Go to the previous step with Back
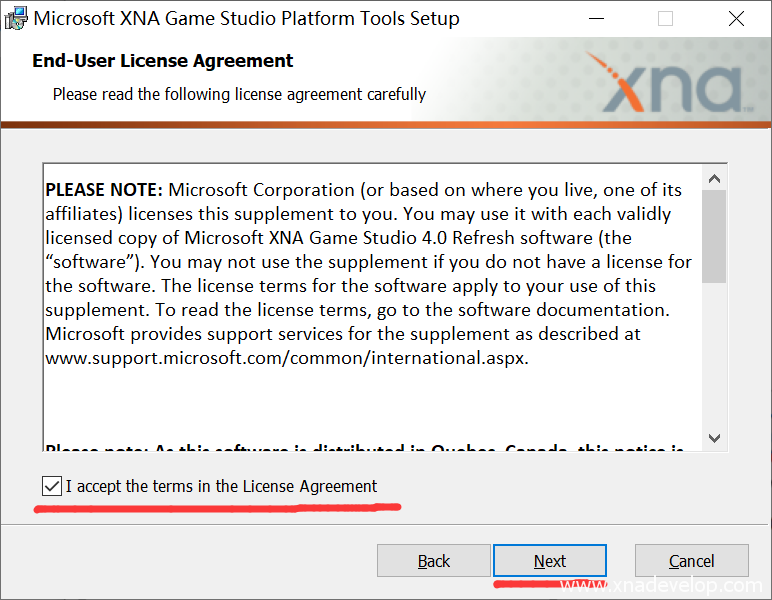 434,561
